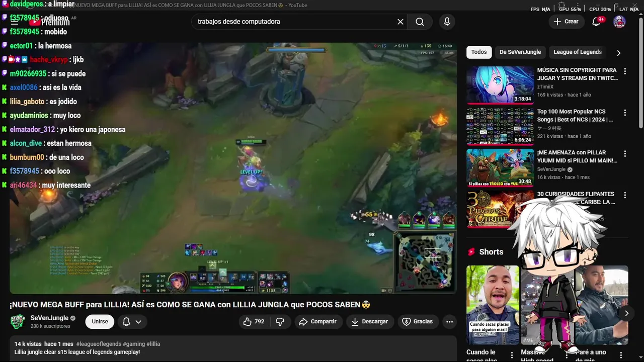This screenshot has height=362, width=644.
Task: Click the Unirse membership button
Action: coord(100,322)
